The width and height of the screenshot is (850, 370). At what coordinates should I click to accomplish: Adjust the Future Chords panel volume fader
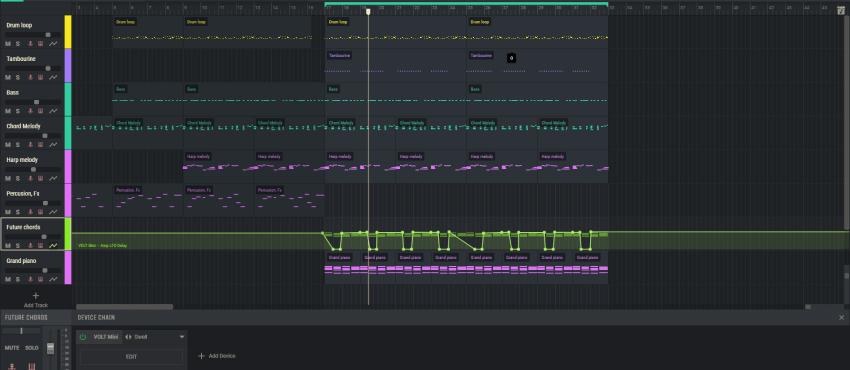tap(50, 348)
